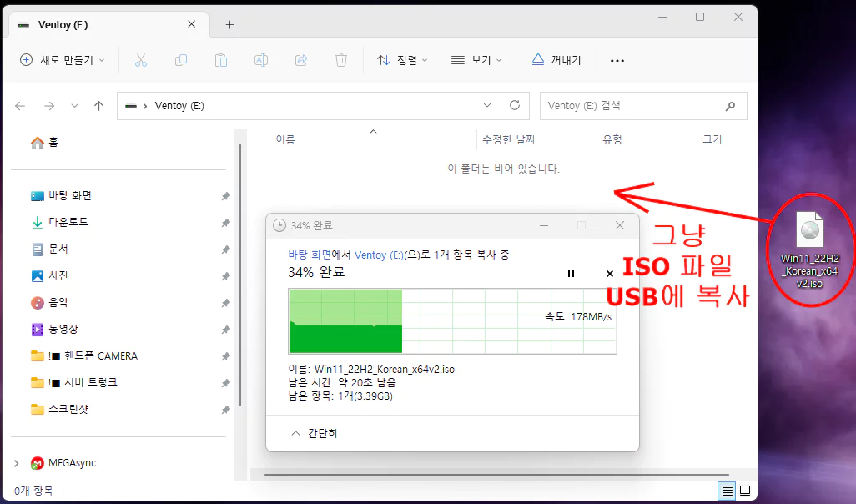Select Win11_22H2_Korean_x64v2.iso on desktop
Viewport: 856px width, 504px height.
coord(809,249)
